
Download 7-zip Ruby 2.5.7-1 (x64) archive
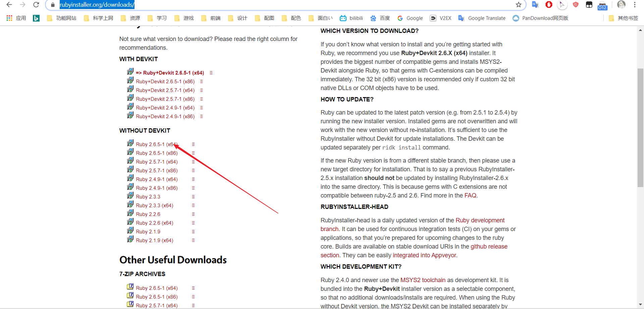click(157, 306)
